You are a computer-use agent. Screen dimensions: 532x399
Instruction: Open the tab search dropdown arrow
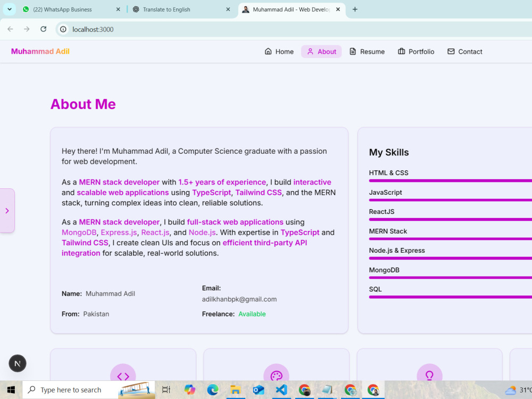coord(10,9)
